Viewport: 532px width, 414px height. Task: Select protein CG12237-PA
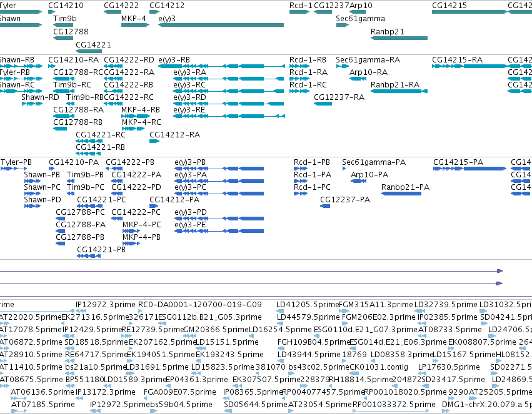(325, 206)
